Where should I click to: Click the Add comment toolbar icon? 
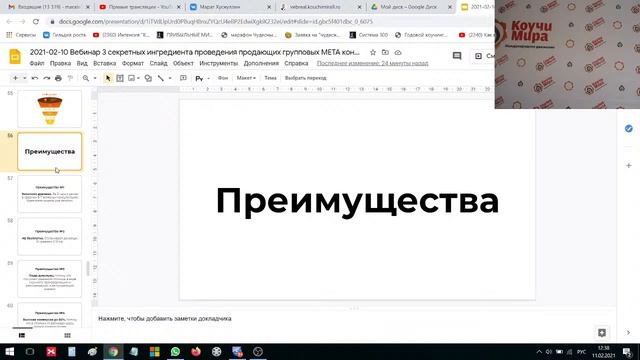[183, 78]
